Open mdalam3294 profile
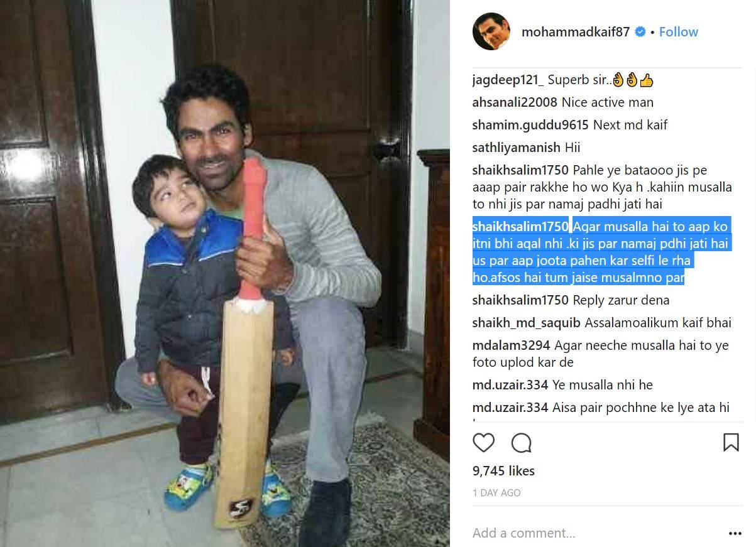The height and width of the screenshot is (547, 756). [512, 345]
